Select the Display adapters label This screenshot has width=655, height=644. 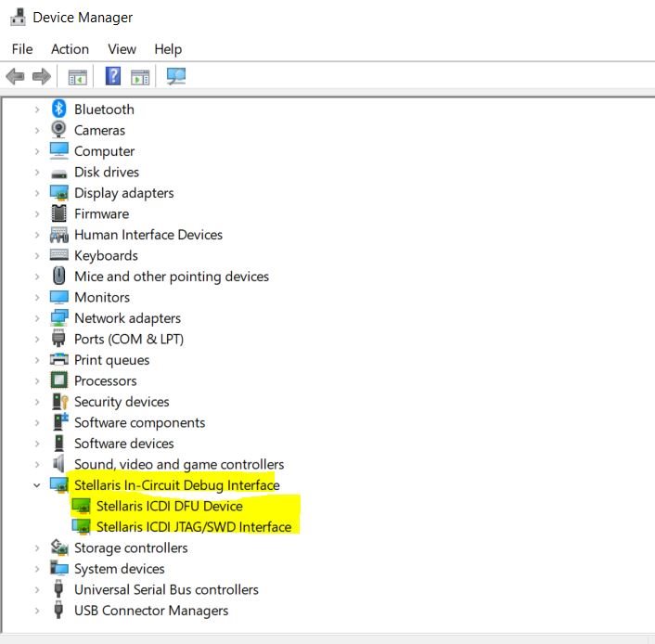tap(124, 193)
